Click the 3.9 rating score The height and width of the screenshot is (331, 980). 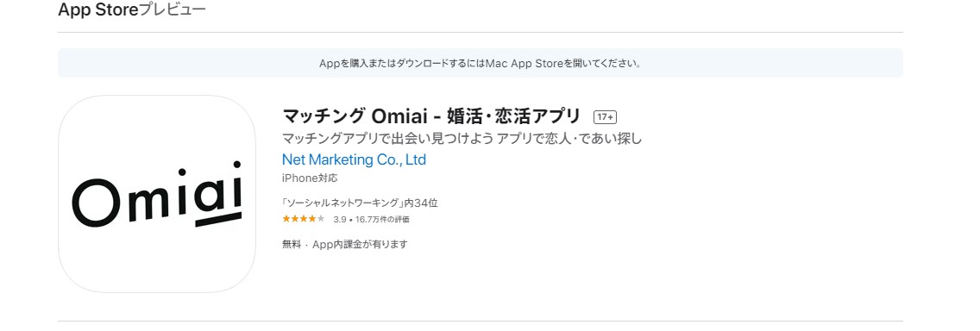point(340,219)
